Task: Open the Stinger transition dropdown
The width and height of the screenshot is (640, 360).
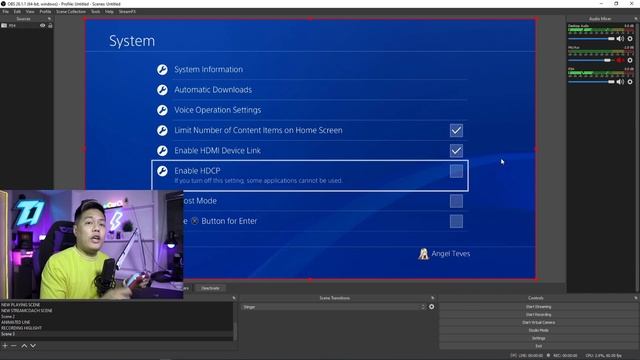Action: coord(333,307)
